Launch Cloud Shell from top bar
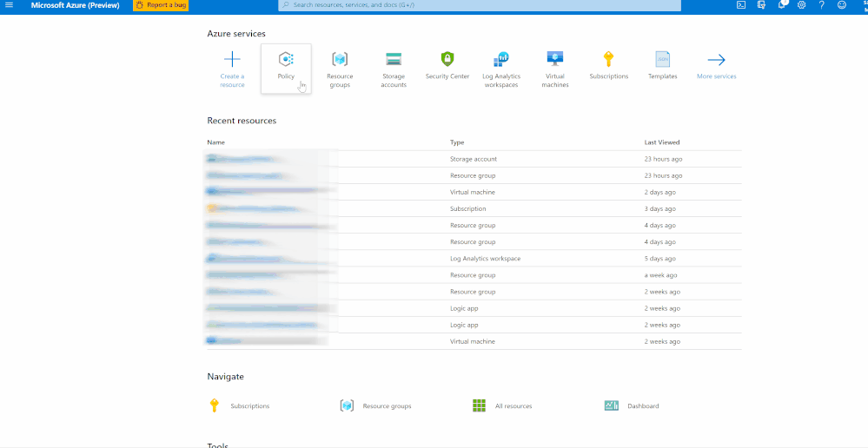The image size is (868, 448). pos(741,5)
